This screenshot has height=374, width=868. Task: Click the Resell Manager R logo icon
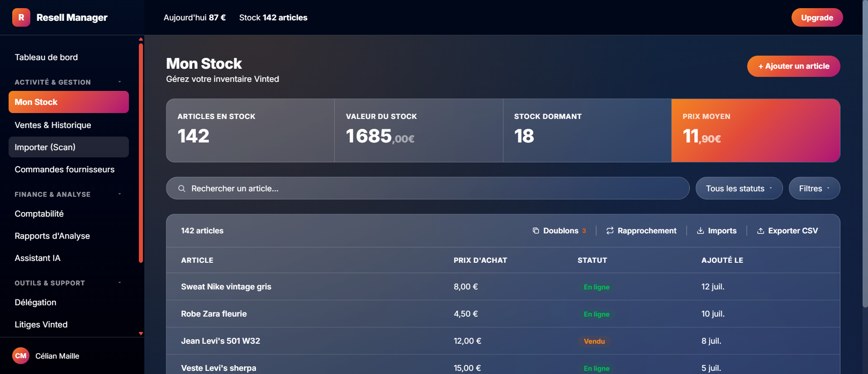click(21, 18)
